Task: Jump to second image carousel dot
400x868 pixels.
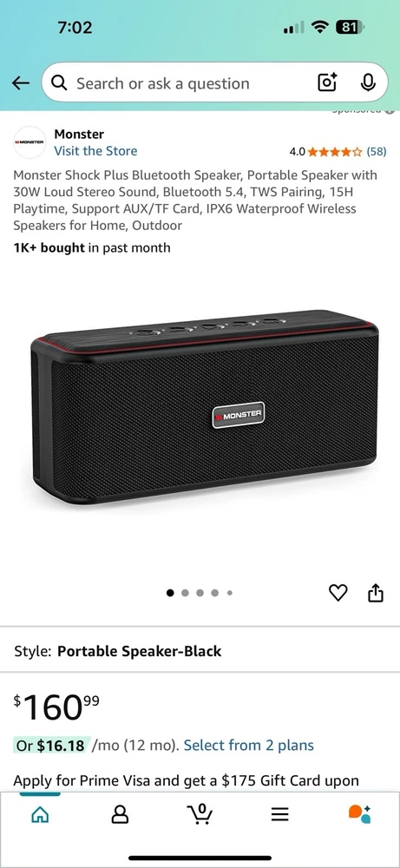Action: pyautogui.click(x=185, y=593)
